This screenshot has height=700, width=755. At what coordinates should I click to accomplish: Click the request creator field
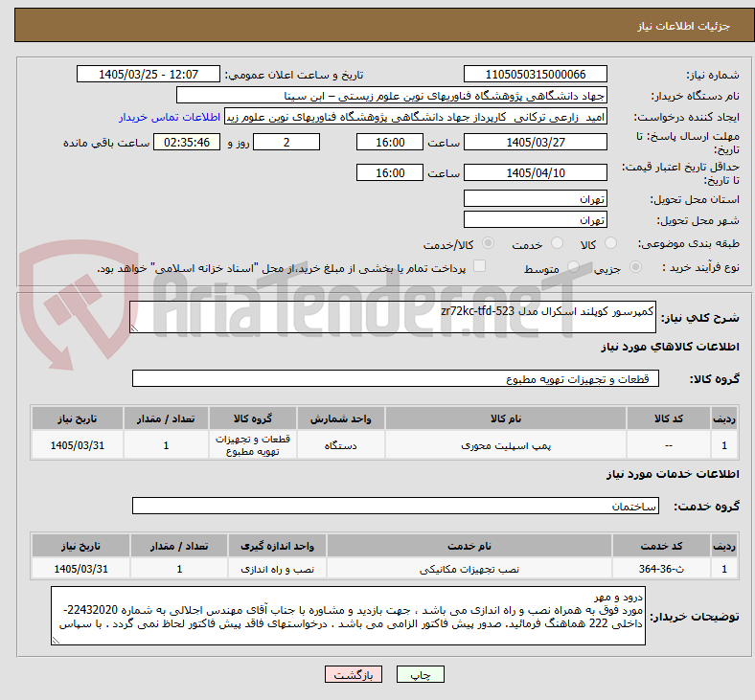[x=416, y=117]
